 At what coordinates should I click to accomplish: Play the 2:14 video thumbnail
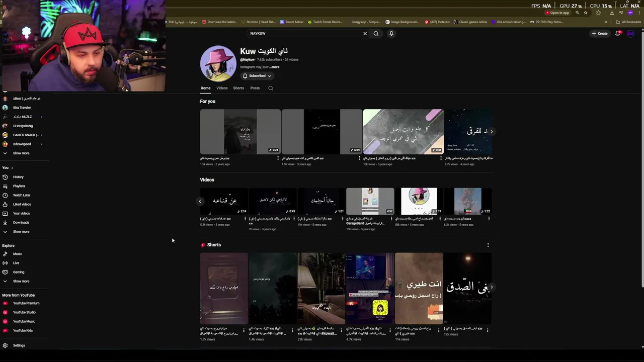224,201
